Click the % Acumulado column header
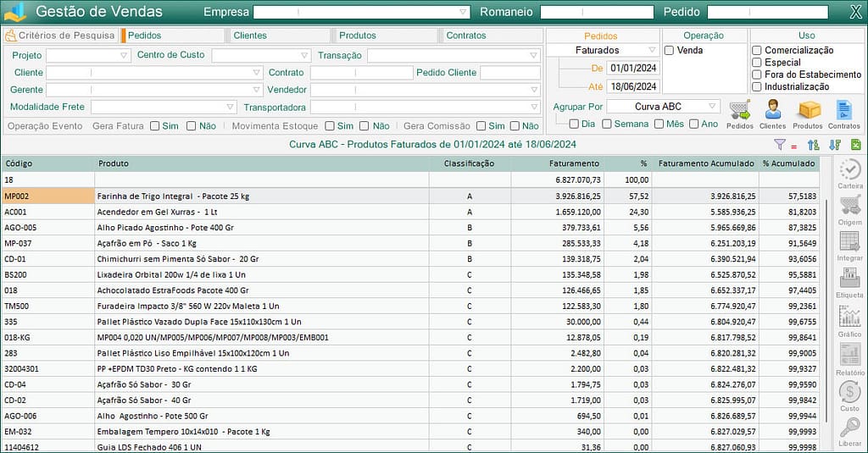Image resolution: width=868 pixels, height=453 pixels. [x=789, y=163]
